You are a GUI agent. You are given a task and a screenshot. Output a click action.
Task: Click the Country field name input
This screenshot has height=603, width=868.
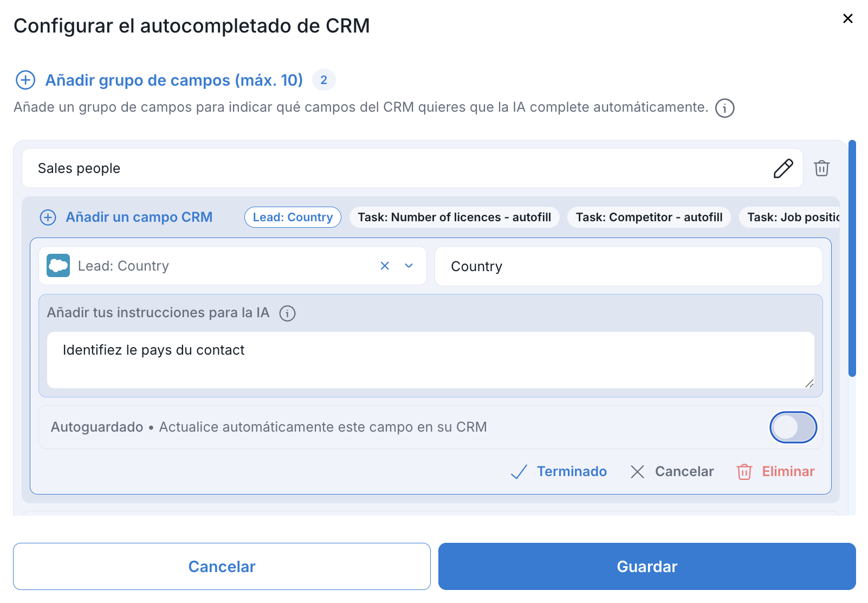[x=629, y=266]
